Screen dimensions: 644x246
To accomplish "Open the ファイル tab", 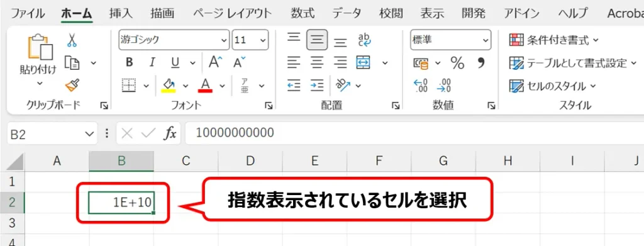I will tap(28, 14).
